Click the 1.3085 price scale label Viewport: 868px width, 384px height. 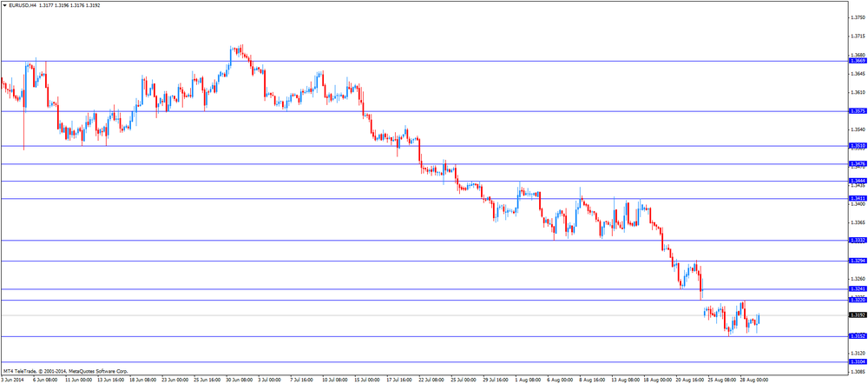coord(858,372)
